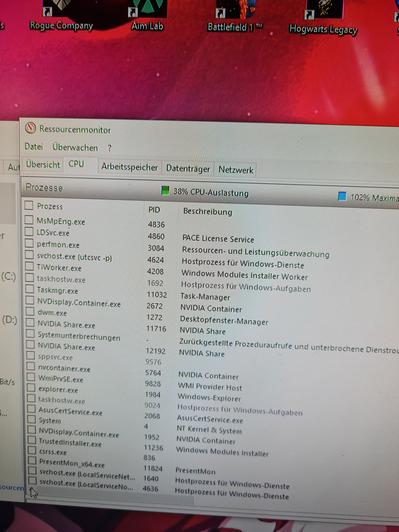Tick the LDSvc.exe checkbox

[x=29, y=231]
